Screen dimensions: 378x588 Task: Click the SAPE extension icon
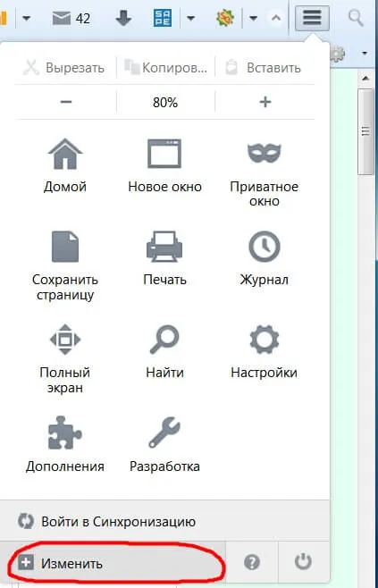click(x=163, y=18)
